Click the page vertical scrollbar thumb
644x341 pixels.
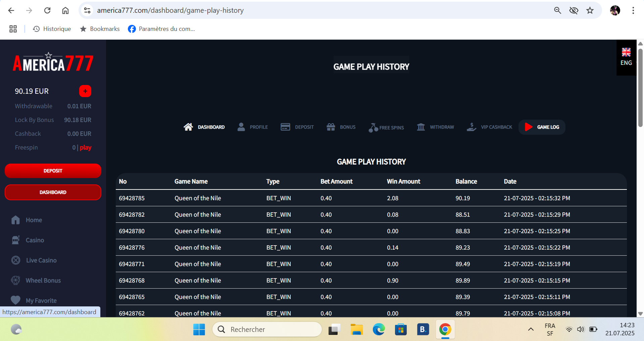click(x=640, y=88)
